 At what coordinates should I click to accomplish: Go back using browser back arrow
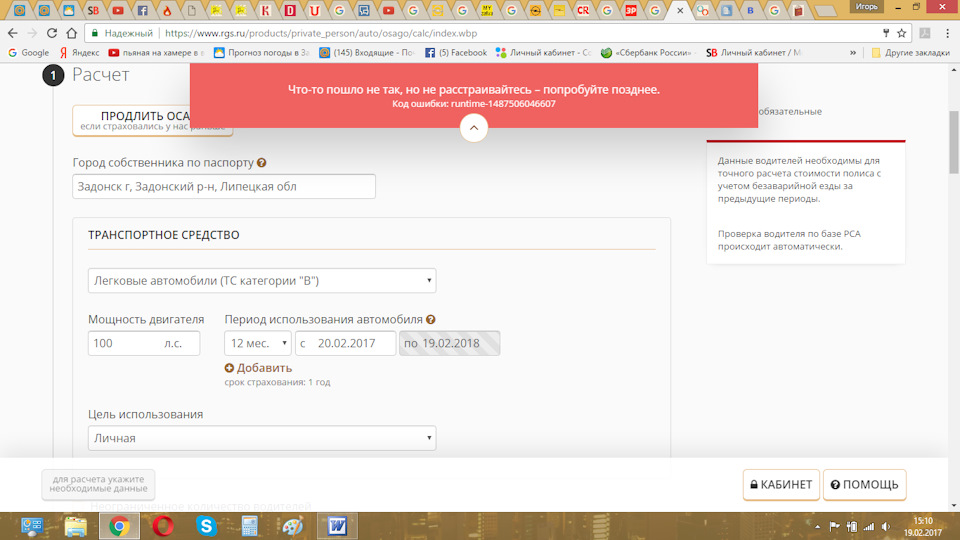coord(14,33)
